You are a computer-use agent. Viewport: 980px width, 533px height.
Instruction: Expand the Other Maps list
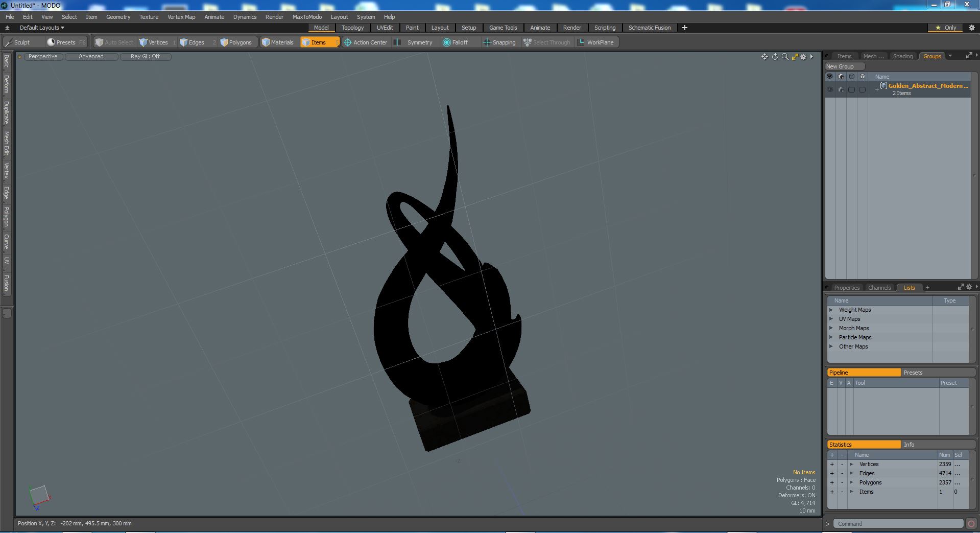tap(831, 346)
